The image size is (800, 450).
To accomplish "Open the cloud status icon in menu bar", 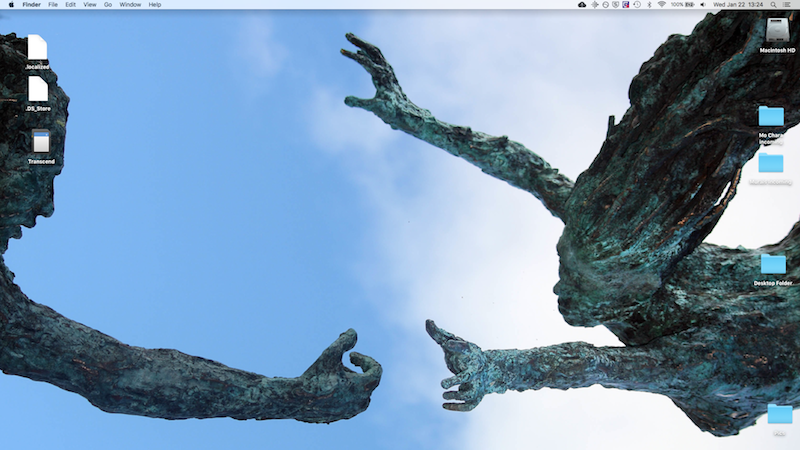I will [582, 5].
